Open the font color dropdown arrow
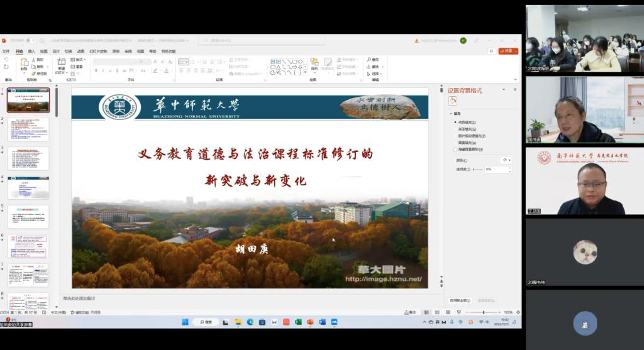 pyautogui.click(x=171, y=70)
